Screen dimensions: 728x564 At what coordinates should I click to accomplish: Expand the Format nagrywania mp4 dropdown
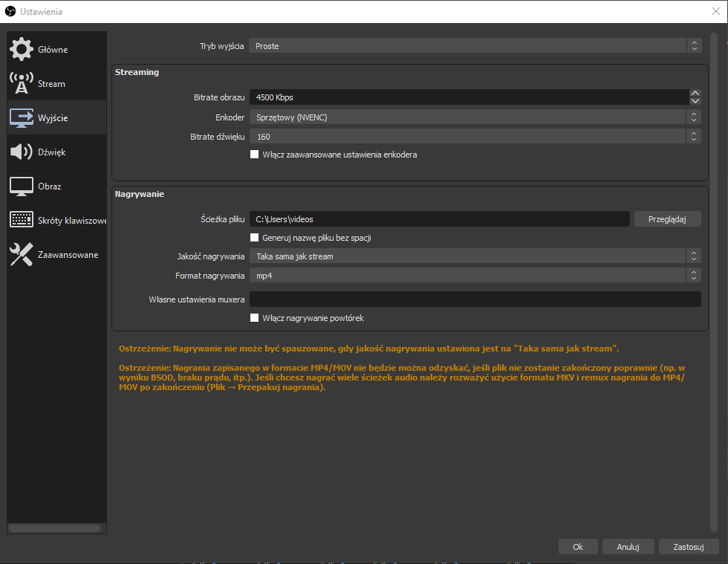(474, 276)
